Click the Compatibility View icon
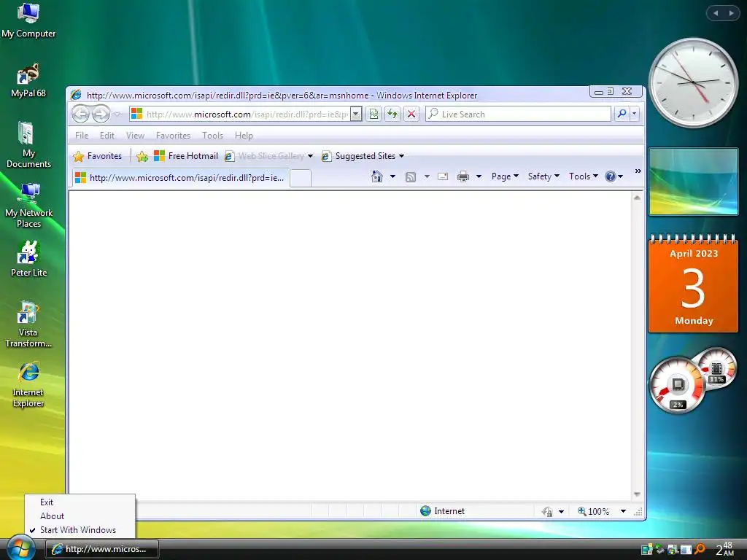 click(374, 114)
